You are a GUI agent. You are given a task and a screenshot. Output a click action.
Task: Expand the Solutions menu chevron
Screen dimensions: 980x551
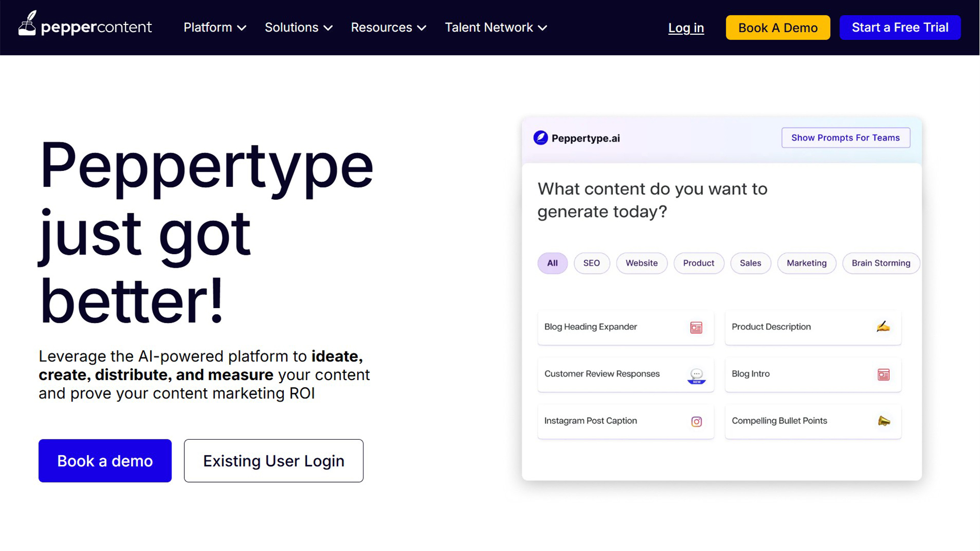tap(328, 28)
